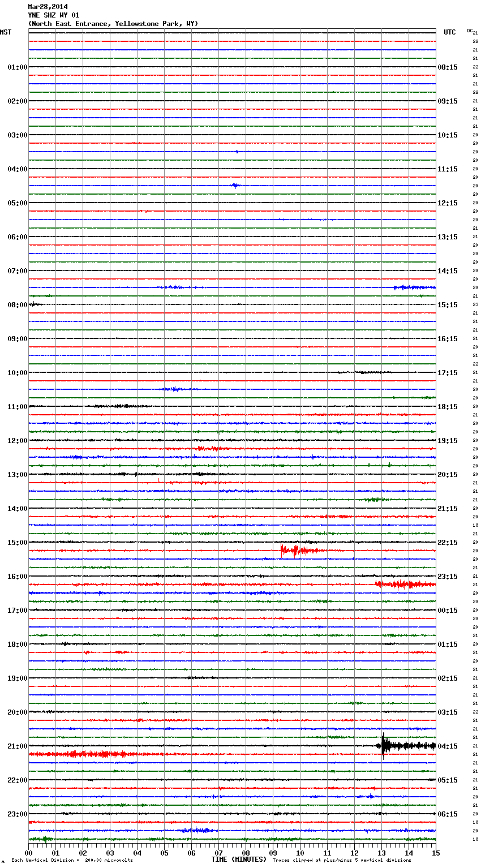Click the 23:15 UTC time label
This screenshot has width=481, height=868.
[x=448, y=577]
